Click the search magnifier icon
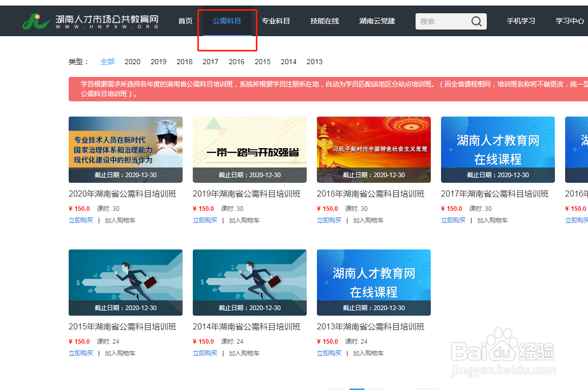The image size is (588, 390). coord(476,21)
